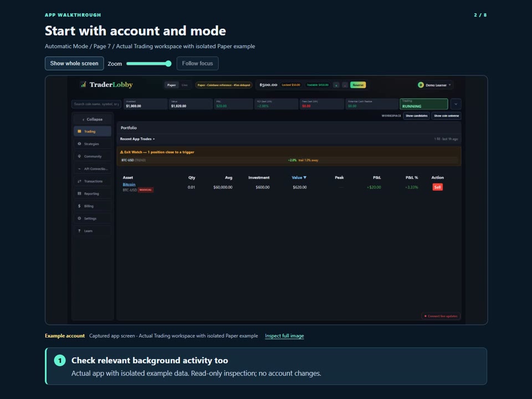Adjust the Zoom slider
The width and height of the screenshot is (532, 399).
coord(149,63)
